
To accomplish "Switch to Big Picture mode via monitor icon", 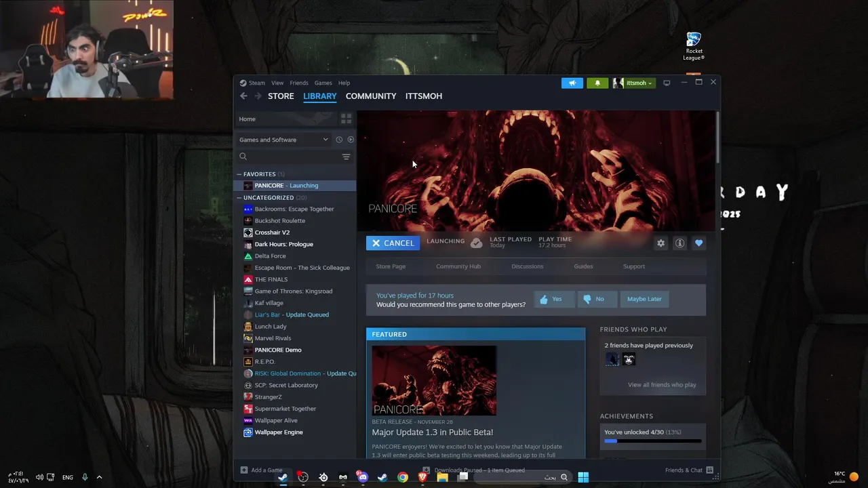I will 667,83.
